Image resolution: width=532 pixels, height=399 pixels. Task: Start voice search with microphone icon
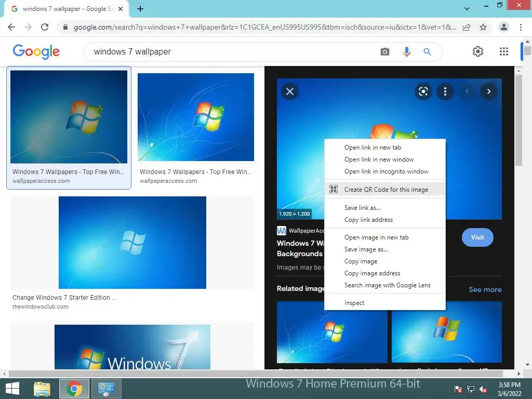pos(406,51)
